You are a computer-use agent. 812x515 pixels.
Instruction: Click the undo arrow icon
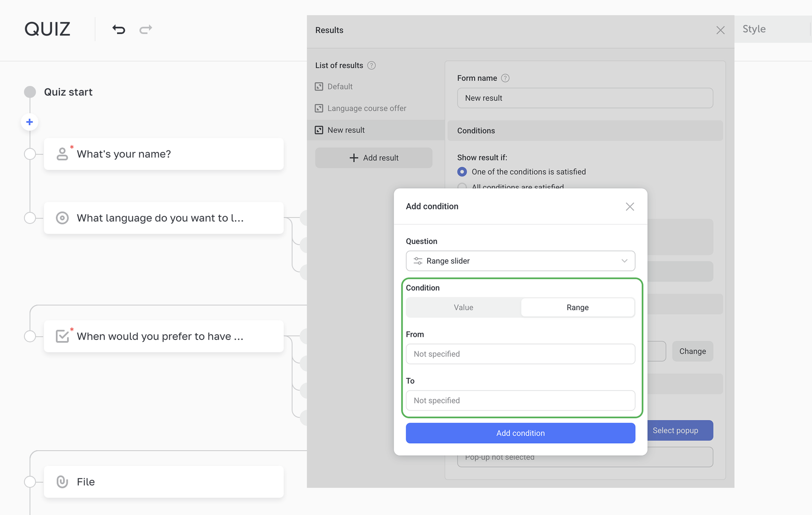(x=119, y=29)
